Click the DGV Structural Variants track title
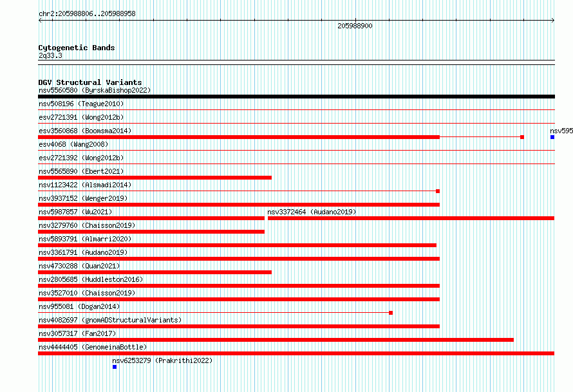The image size is (573, 392). (90, 82)
